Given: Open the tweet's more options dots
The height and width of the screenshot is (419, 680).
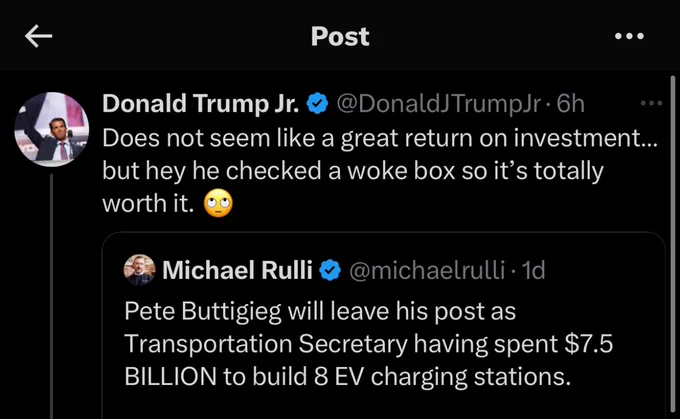Looking at the screenshot, I should (651, 103).
